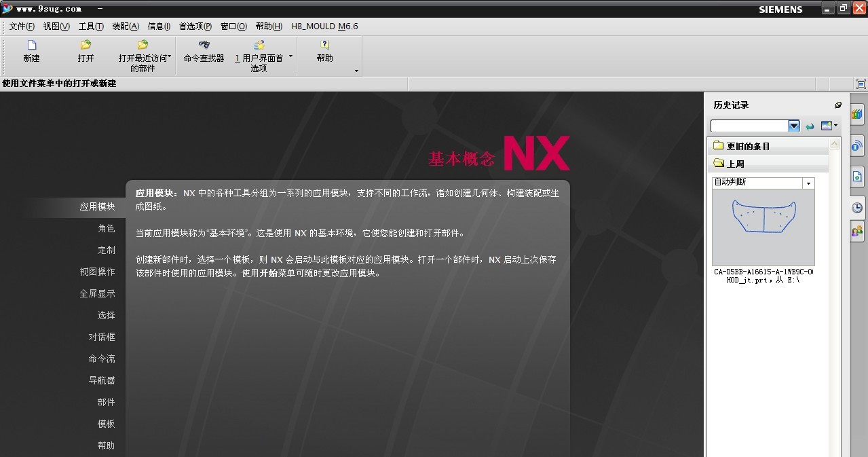Select the 对话框 topic
Image resolution: width=868 pixels, height=457 pixels.
coord(102,337)
